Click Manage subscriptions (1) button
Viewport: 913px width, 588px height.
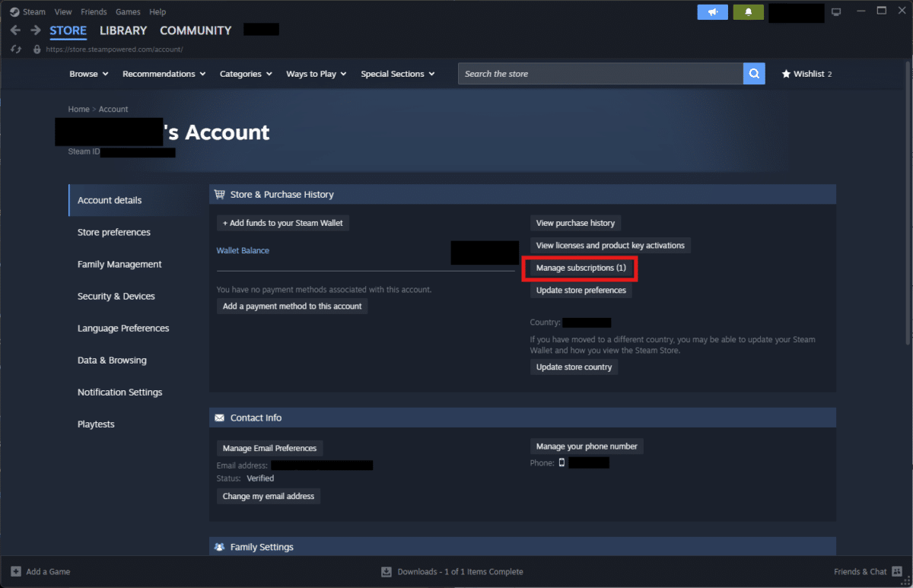[581, 268]
